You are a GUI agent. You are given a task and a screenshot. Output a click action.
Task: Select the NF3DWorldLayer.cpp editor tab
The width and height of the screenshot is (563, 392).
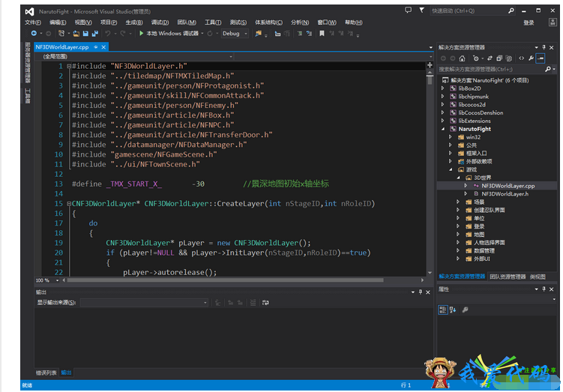[x=62, y=47]
